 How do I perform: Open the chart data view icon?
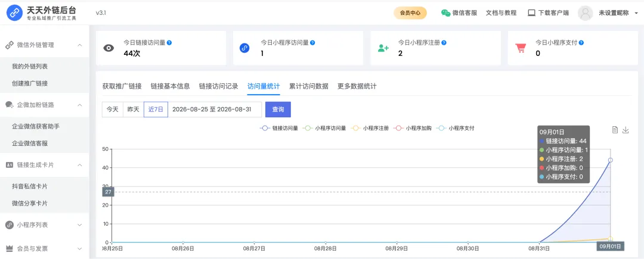pyautogui.click(x=615, y=130)
